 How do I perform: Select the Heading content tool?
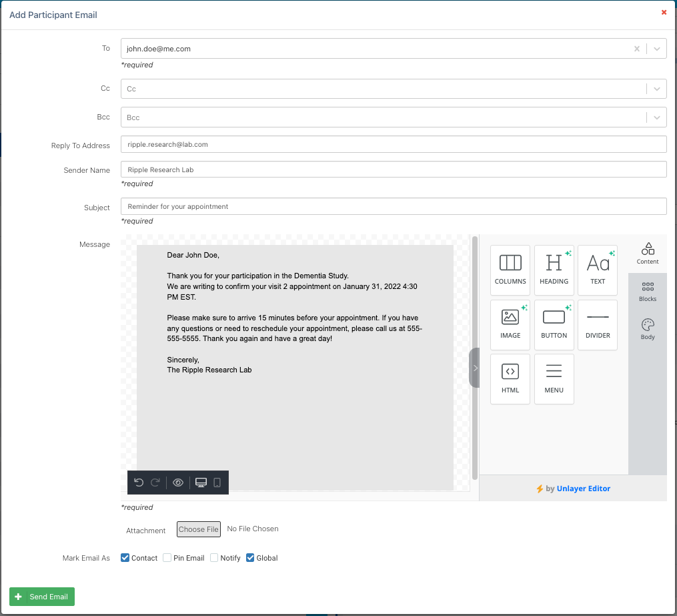point(554,265)
